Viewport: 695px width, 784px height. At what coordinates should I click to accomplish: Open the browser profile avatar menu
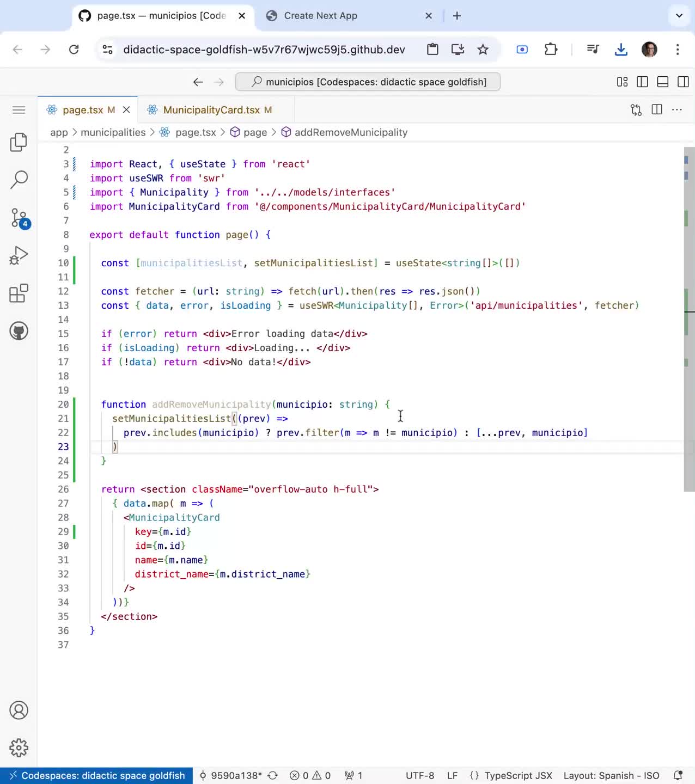[x=649, y=50]
